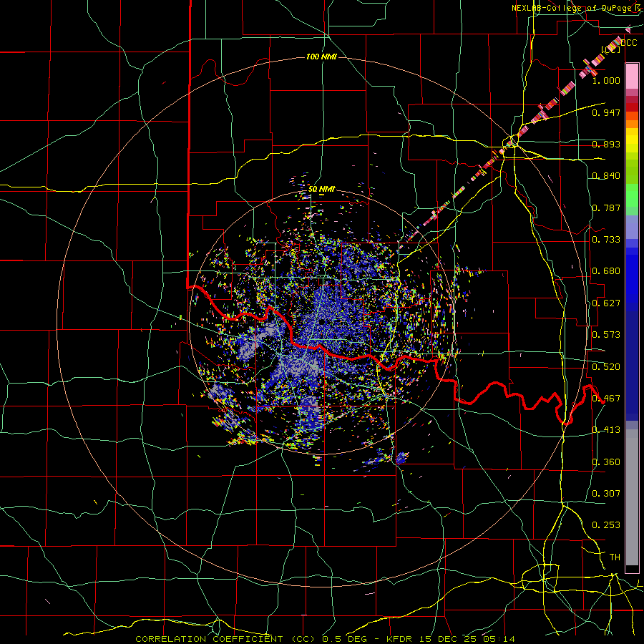Click the black radar site dot at the rings' center

point(322,321)
